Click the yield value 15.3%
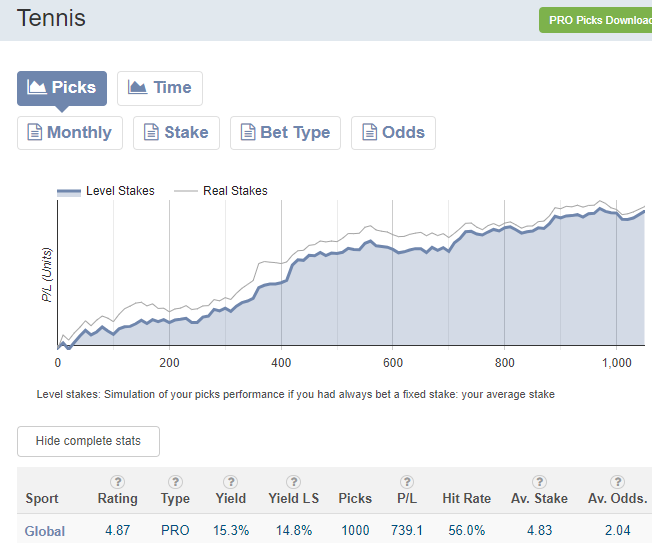The height and width of the screenshot is (543, 652). coord(231,531)
